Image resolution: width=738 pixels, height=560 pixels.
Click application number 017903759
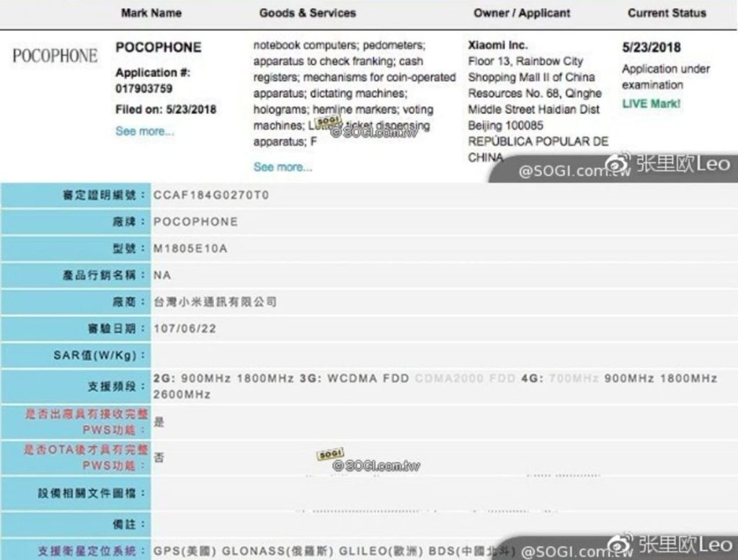coord(144,89)
